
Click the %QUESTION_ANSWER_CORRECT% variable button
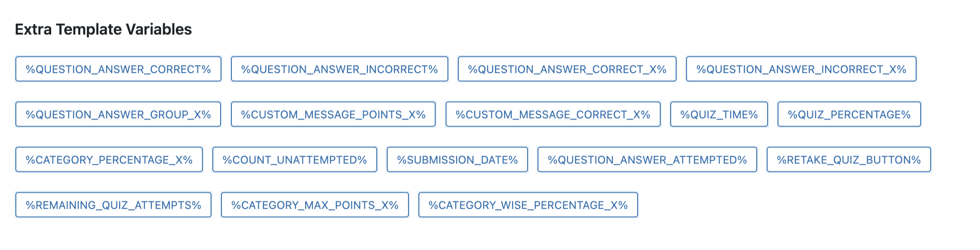point(118,69)
